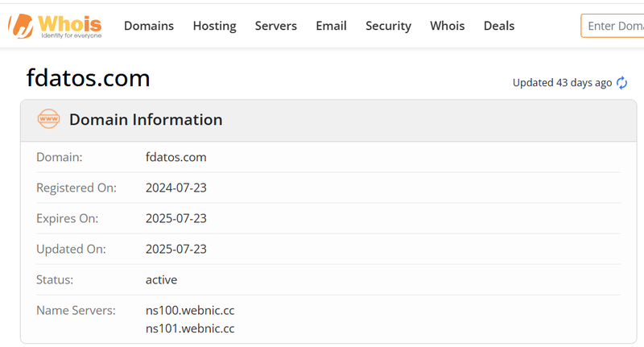
Task: Click the Domain Information section title
Action: coord(146,119)
